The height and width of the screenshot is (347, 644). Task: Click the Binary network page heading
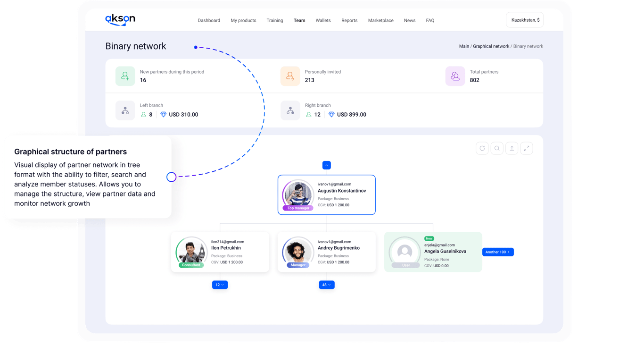136,46
